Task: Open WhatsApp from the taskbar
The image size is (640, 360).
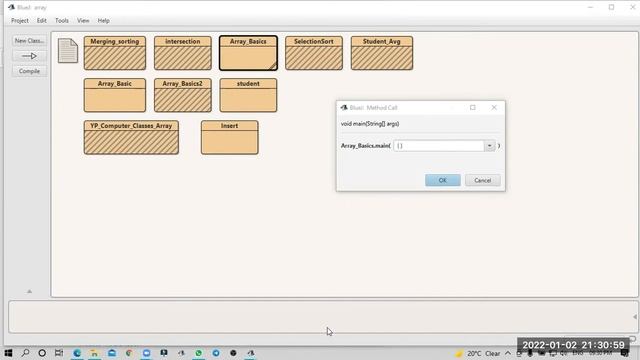Action: click(198, 353)
